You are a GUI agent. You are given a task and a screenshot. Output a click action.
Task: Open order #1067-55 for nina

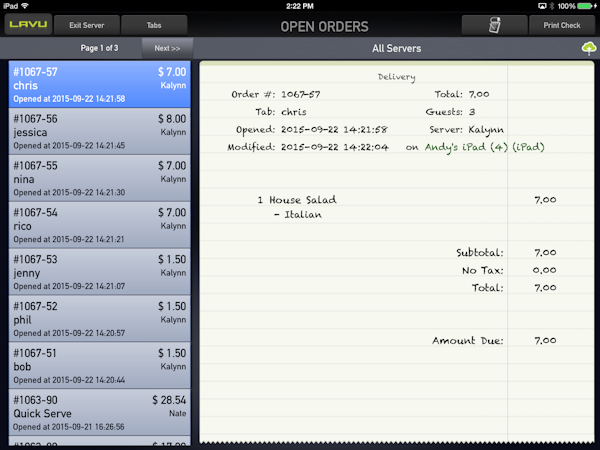tap(99, 178)
